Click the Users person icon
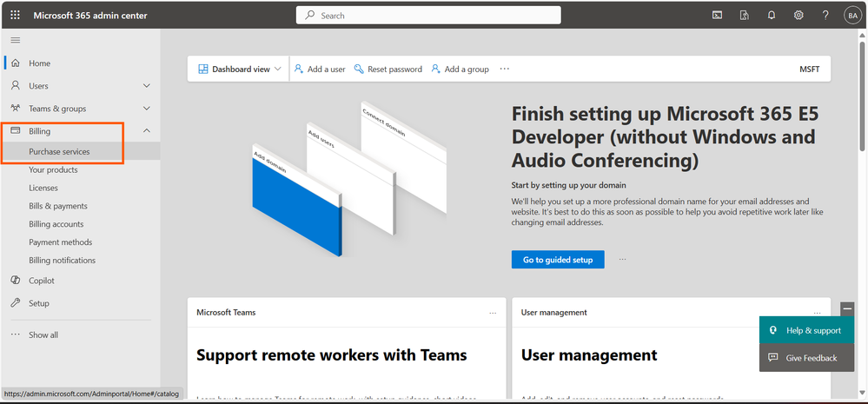Image resolution: width=868 pixels, height=404 pixels. (16, 86)
